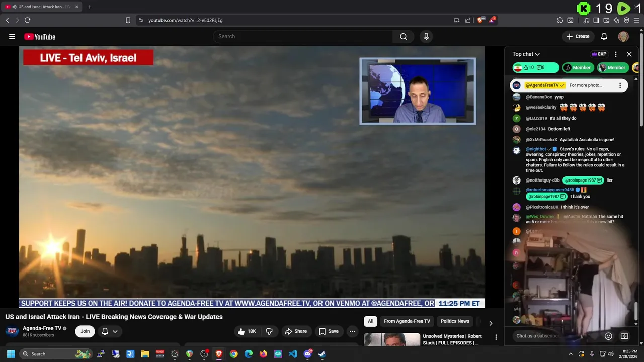Open live chat options three dots
This screenshot has width=644, height=362.
click(x=616, y=54)
